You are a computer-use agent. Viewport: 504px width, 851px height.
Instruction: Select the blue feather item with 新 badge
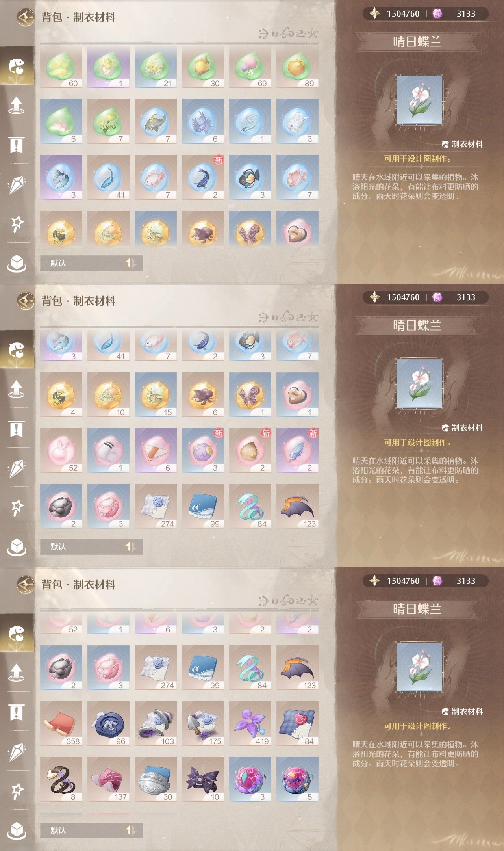click(x=297, y=450)
